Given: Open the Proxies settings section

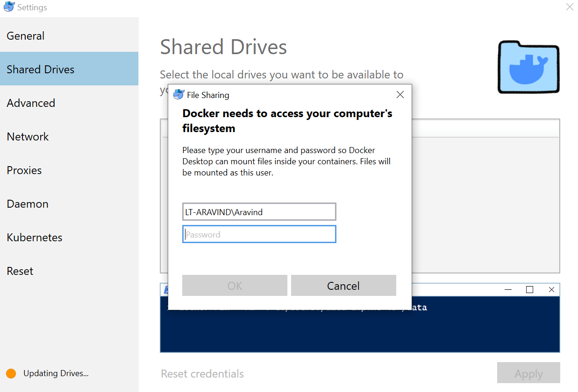Looking at the screenshot, I should [24, 170].
